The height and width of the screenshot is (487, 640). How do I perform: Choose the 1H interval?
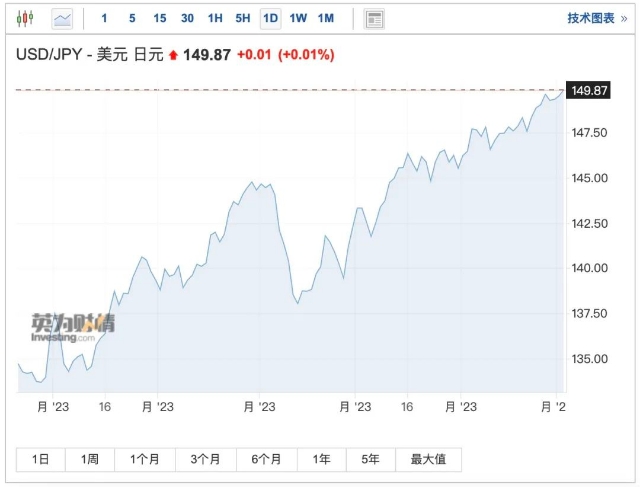point(215,18)
